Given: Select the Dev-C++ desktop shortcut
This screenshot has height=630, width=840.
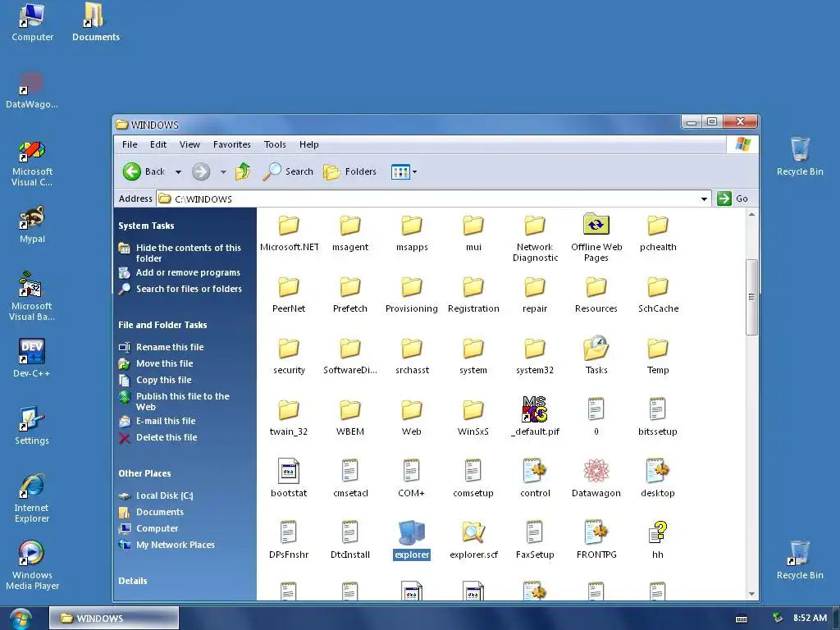Looking at the screenshot, I should tap(32, 358).
